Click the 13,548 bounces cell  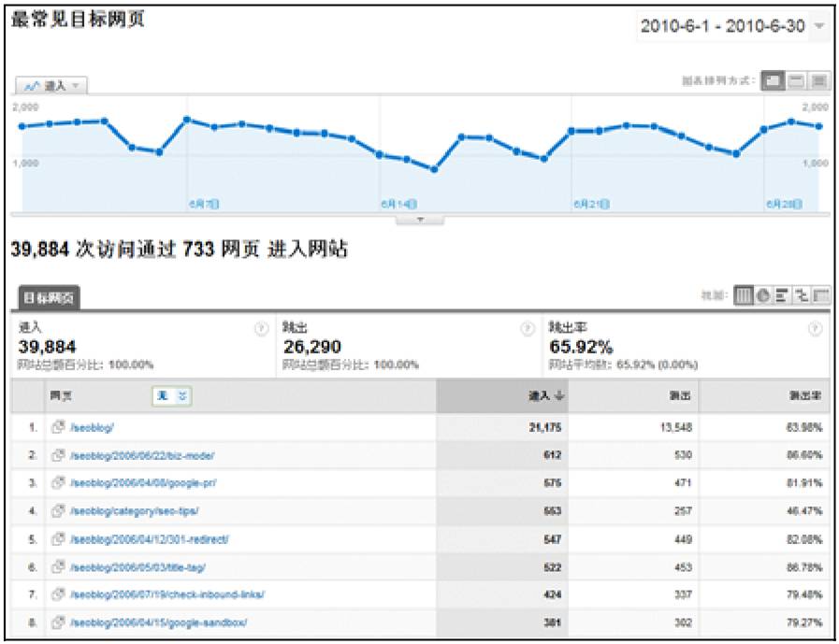pos(675,427)
